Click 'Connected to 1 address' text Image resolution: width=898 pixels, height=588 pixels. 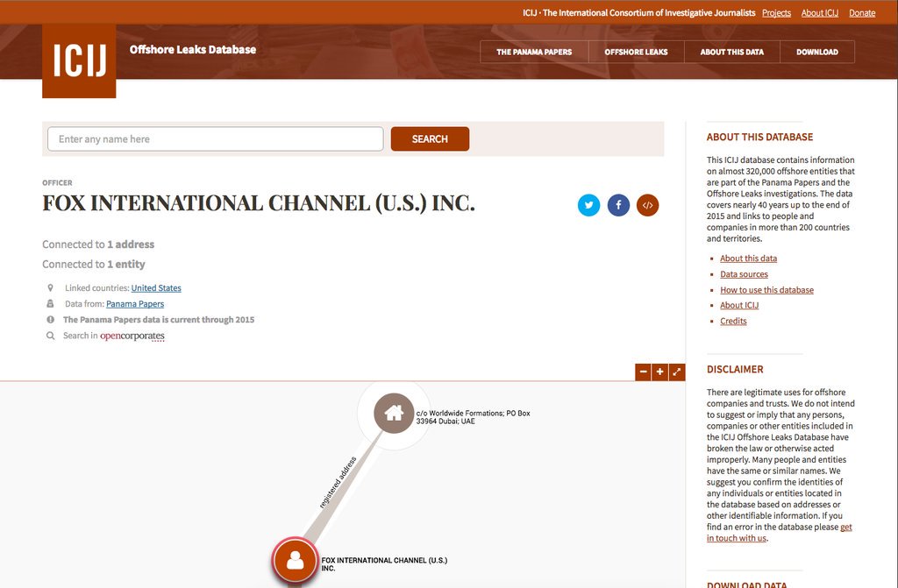[x=98, y=244]
